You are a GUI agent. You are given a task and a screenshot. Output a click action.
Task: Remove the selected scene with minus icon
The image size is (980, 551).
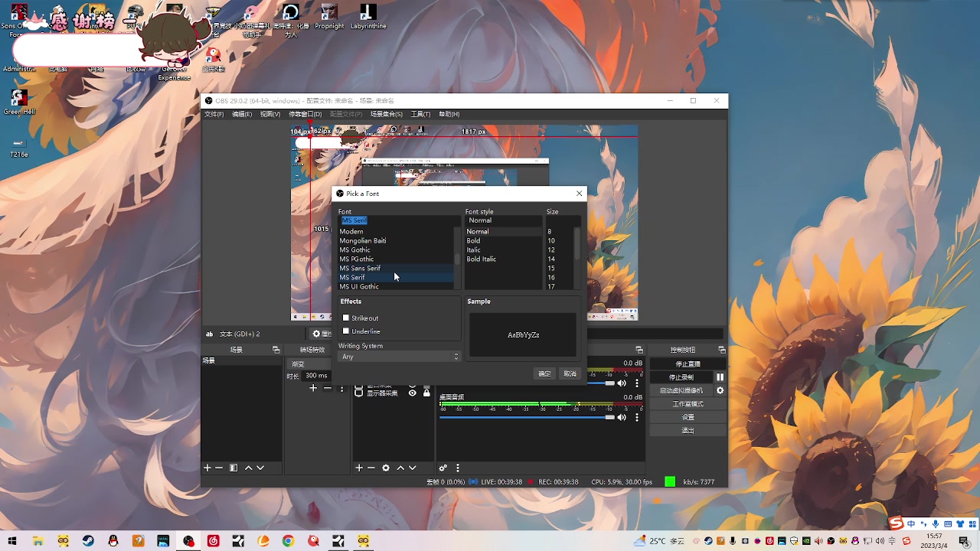coord(219,468)
